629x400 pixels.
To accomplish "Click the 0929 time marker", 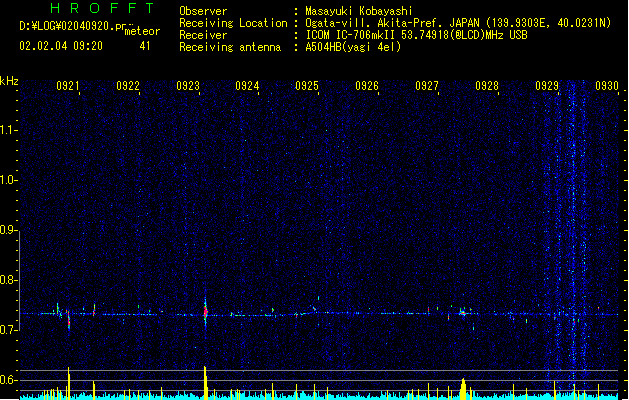I will [x=547, y=86].
